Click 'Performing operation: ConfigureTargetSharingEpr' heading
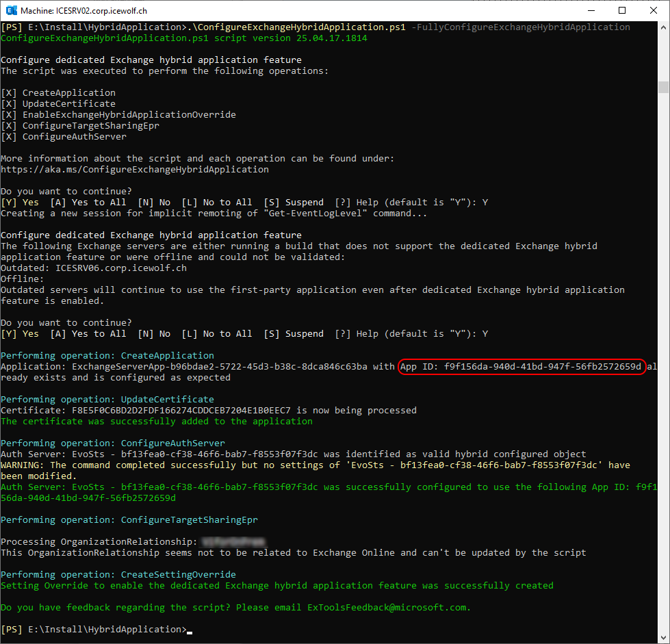This screenshot has width=670, height=644. (129, 520)
